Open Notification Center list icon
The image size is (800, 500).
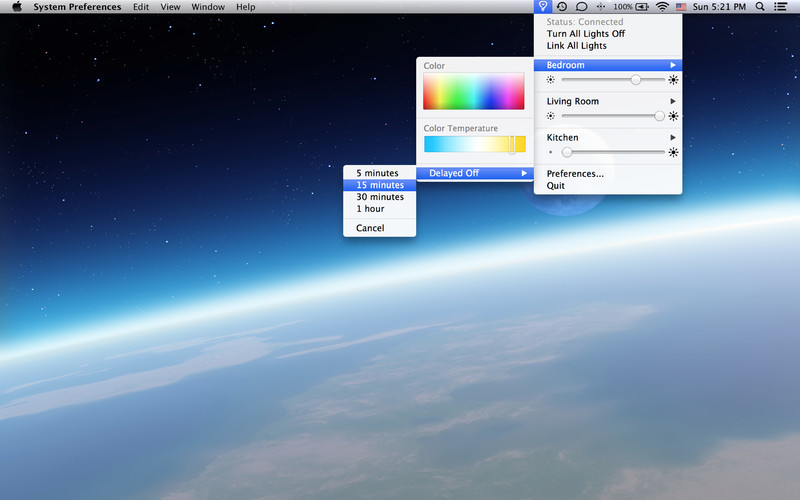[780, 7]
